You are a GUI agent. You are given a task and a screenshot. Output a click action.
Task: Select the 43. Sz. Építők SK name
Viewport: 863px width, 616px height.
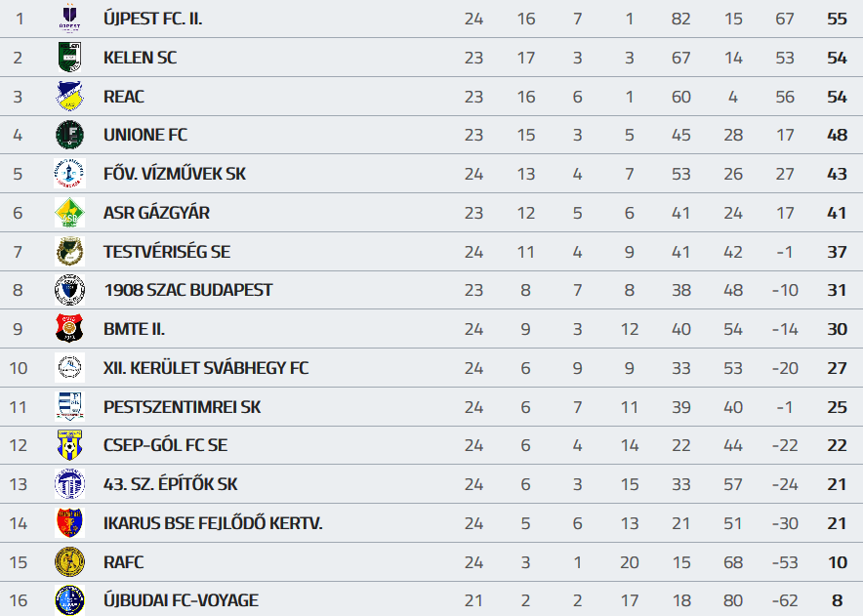[x=171, y=484]
